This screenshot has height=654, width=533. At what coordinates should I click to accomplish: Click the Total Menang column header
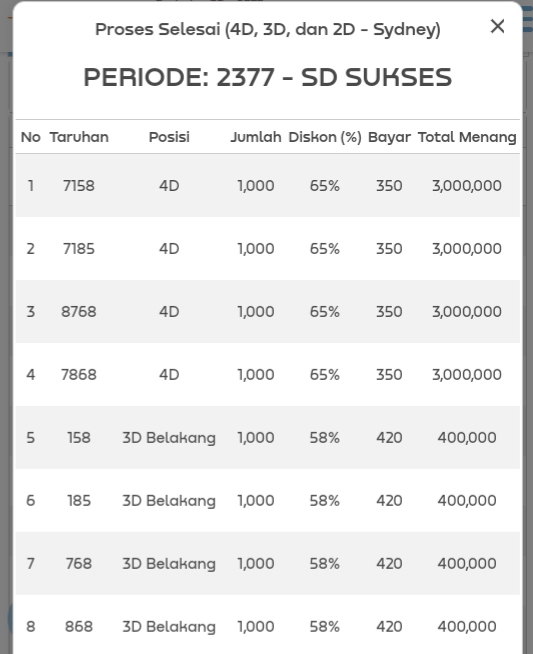point(467,137)
